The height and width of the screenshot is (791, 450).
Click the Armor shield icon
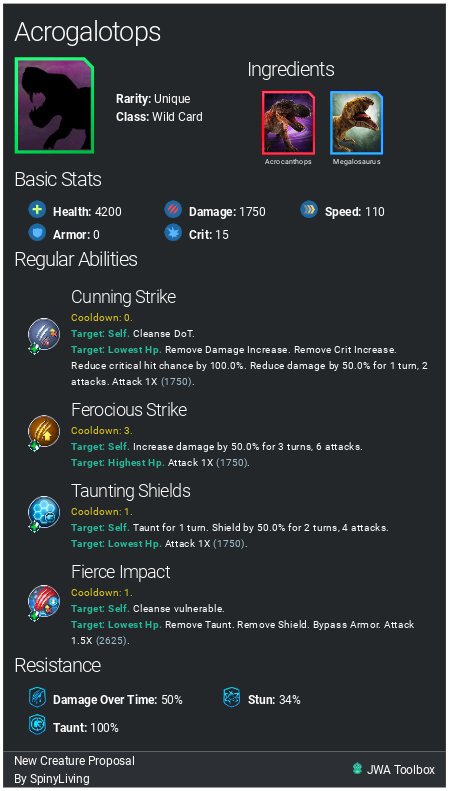point(37,233)
